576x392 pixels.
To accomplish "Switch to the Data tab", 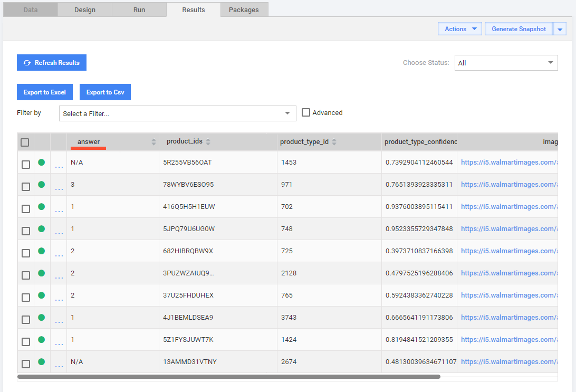I will (x=31, y=10).
